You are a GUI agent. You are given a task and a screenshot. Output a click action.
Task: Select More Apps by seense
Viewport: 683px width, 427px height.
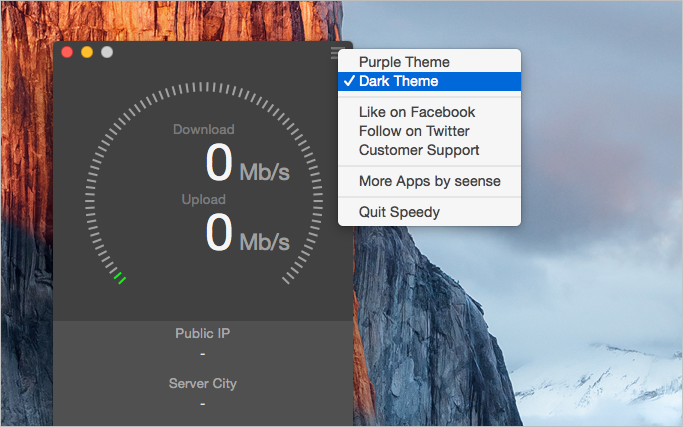429,181
